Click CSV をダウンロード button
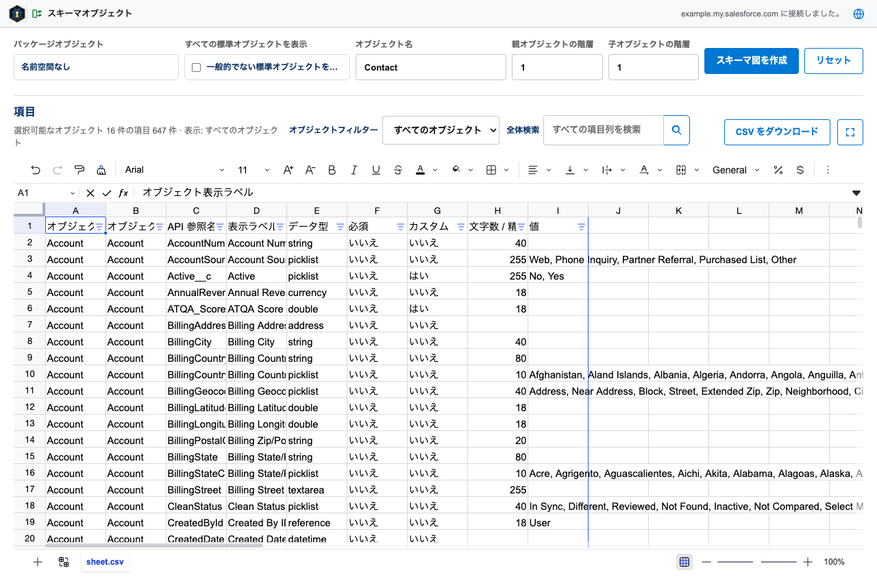 pyautogui.click(x=777, y=132)
